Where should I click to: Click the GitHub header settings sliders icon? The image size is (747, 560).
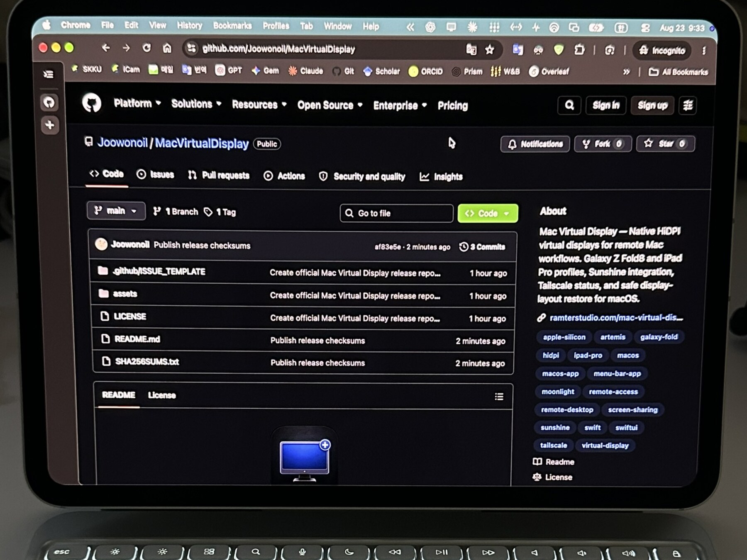(688, 105)
